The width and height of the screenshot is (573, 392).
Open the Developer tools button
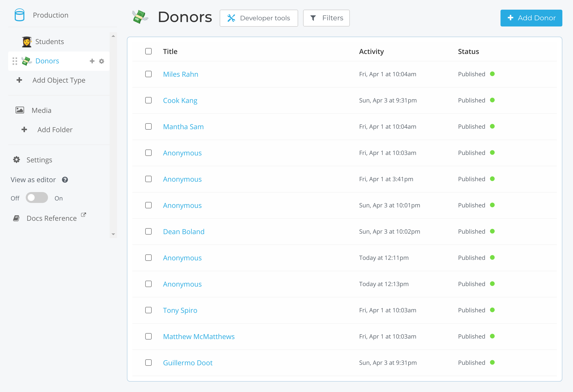click(259, 18)
